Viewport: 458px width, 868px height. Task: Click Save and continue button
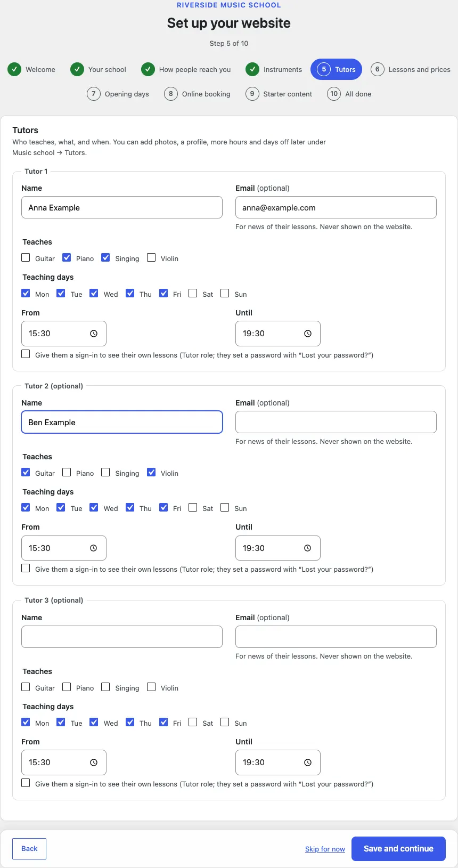pos(398,849)
